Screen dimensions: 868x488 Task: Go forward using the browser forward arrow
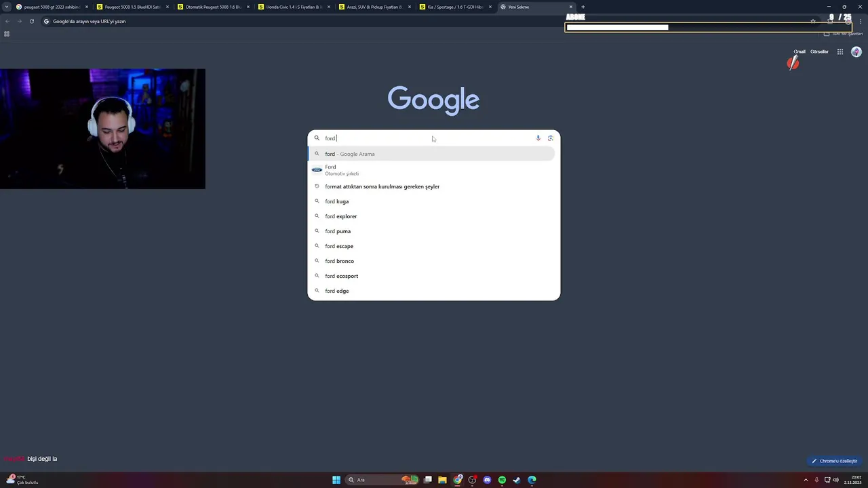20,21
